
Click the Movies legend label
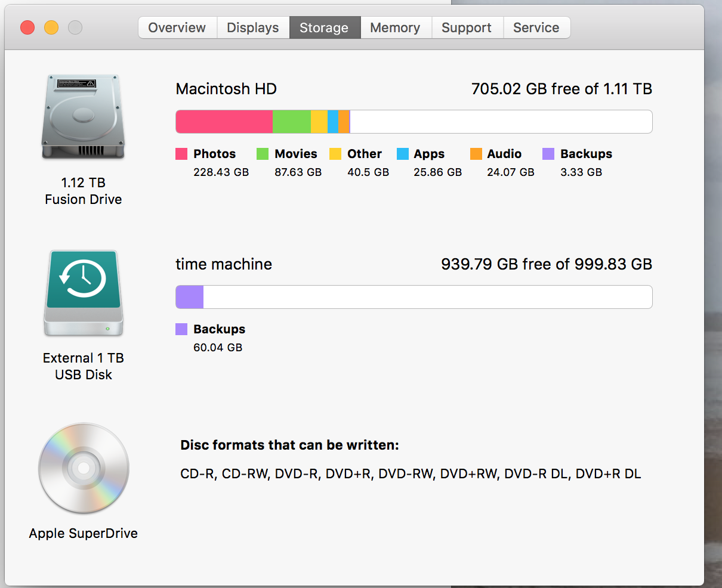click(296, 154)
